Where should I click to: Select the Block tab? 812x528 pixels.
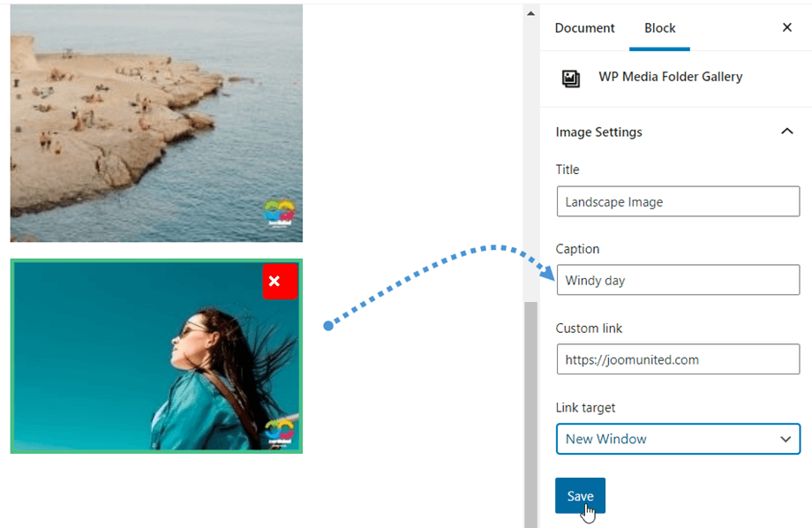point(659,28)
